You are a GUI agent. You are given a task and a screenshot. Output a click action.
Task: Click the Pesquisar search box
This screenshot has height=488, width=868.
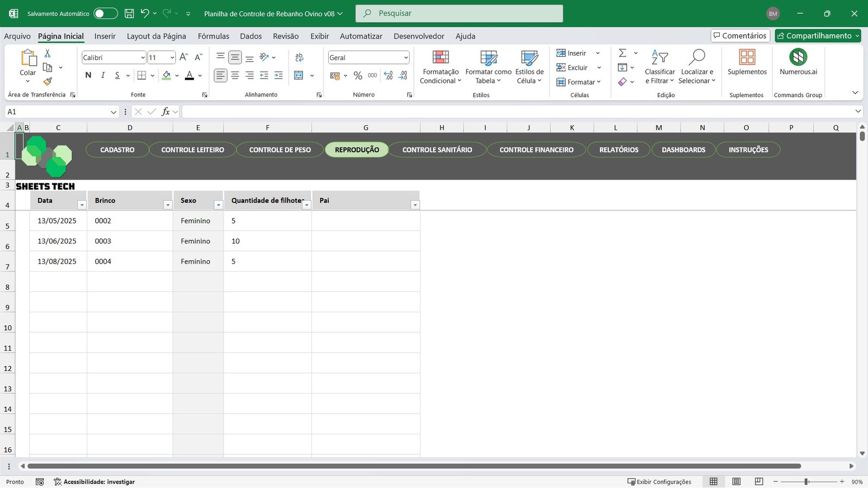click(459, 14)
